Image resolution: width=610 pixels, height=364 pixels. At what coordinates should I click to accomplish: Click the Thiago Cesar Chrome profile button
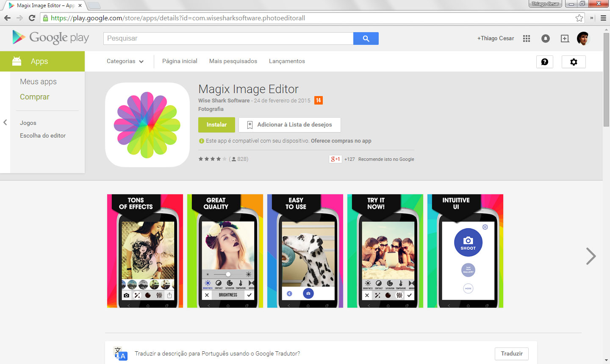(x=545, y=4)
